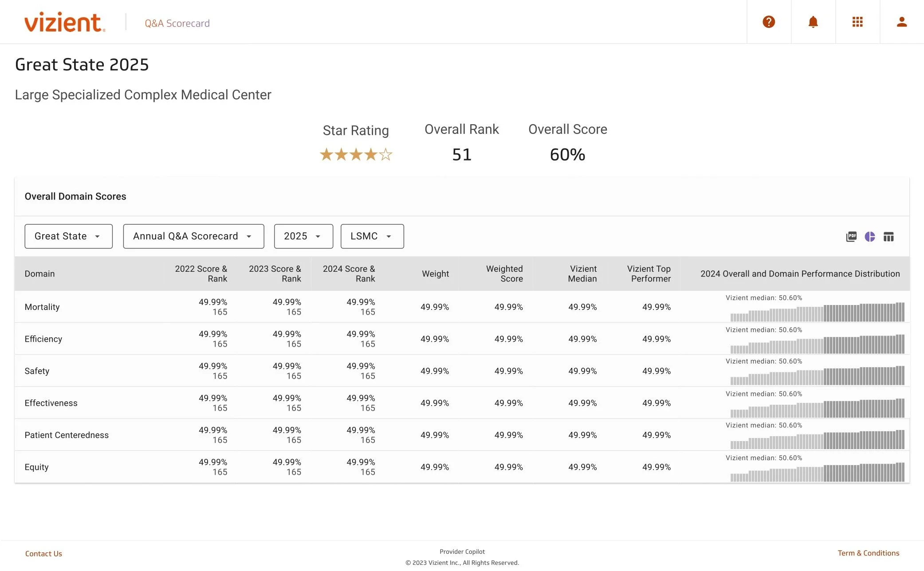The height and width of the screenshot is (571, 924).
Task: Open Term & Conditions
Action: point(868,553)
